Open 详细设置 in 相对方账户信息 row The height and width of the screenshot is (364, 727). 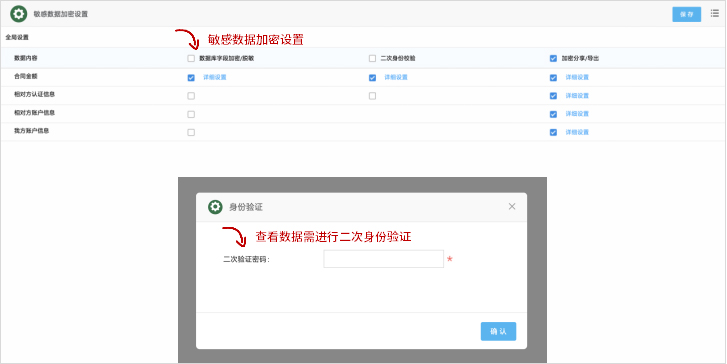tap(577, 114)
